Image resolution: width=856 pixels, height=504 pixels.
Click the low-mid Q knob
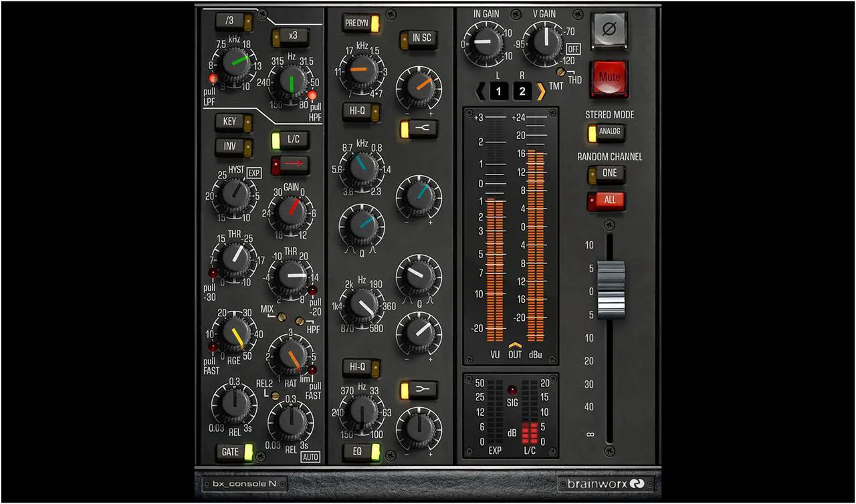coord(419,275)
